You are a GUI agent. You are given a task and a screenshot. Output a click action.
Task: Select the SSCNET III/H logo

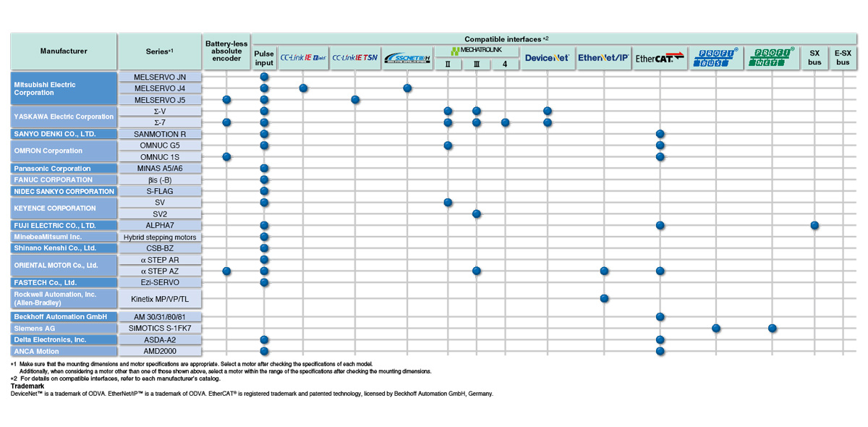(407, 58)
